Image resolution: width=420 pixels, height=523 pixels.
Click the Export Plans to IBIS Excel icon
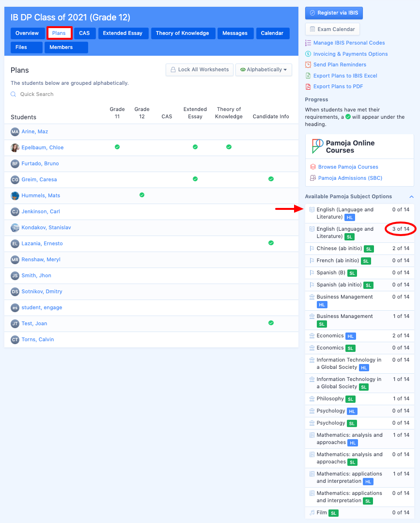coord(308,76)
